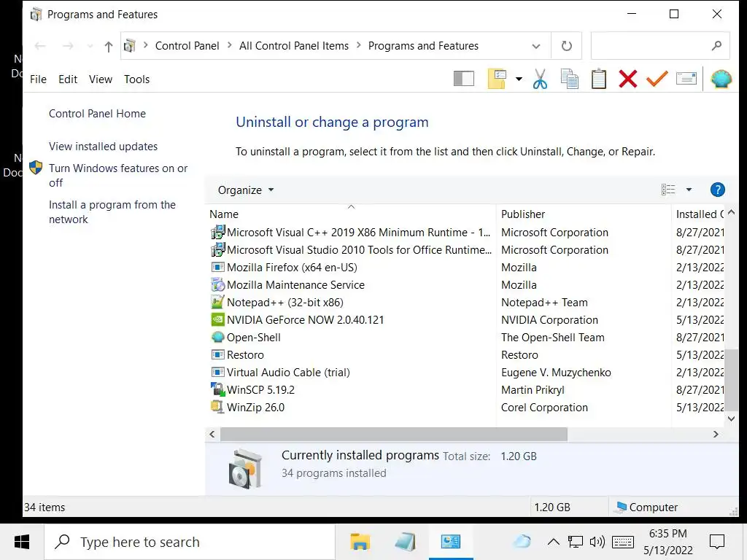Screen dimensions: 747x560
Task: Click the Windows Start button
Action: 22,542
